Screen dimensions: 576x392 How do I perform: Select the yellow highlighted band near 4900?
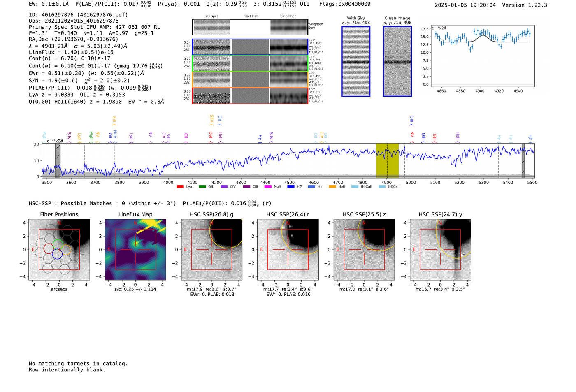click(387, 160)
